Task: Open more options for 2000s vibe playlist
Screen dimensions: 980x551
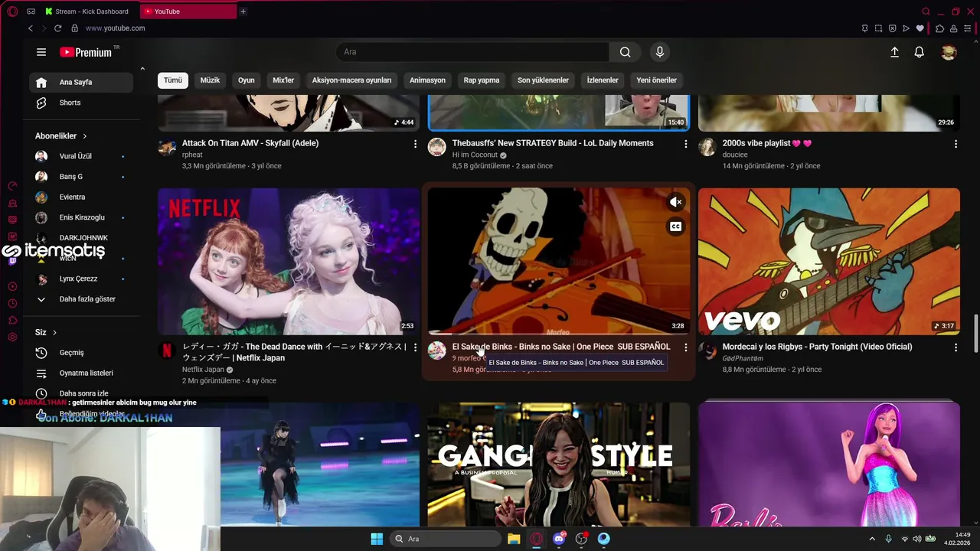Action: click(x=955, y=144)
